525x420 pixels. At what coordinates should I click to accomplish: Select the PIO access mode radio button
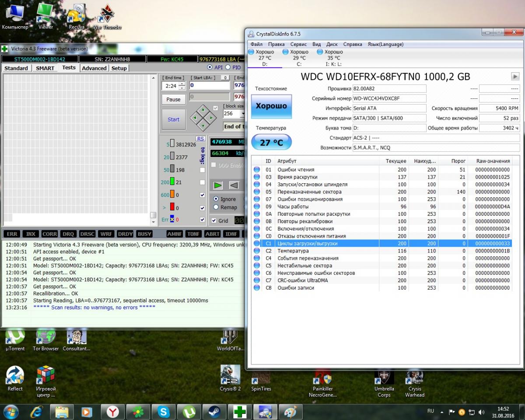click(x=228, y=67)
